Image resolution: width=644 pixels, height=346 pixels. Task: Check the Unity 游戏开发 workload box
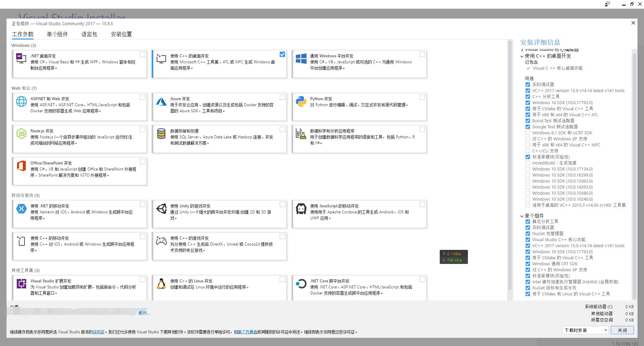click(x=282, y=204)
